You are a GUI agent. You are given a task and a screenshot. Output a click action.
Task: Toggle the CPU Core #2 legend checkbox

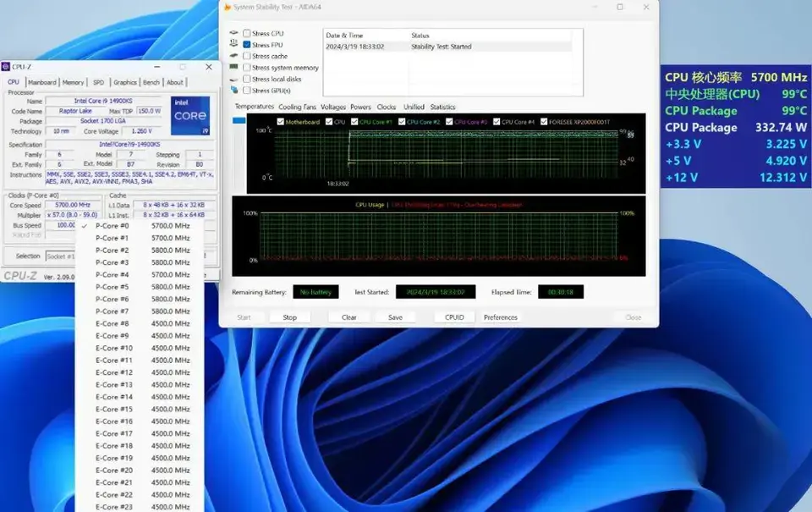click(x=402, y=122)
